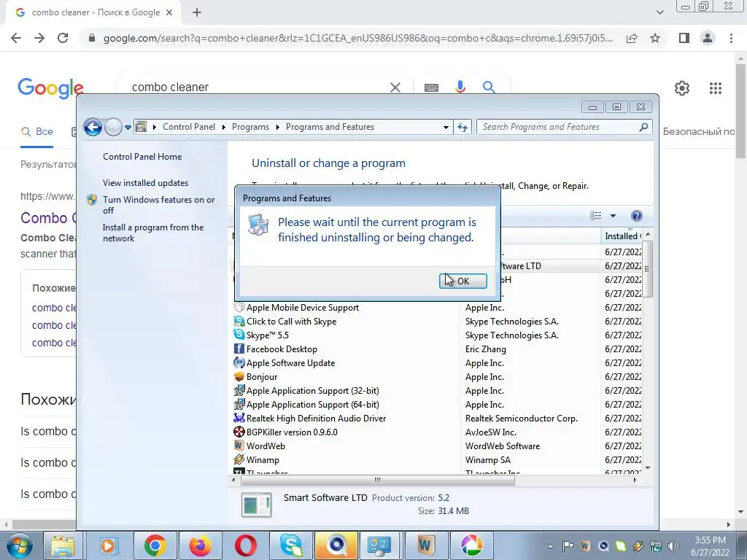Select the Все search tab in Google
Image resolution: width=747 pixels, height=560 pixels.
(36, 131)
